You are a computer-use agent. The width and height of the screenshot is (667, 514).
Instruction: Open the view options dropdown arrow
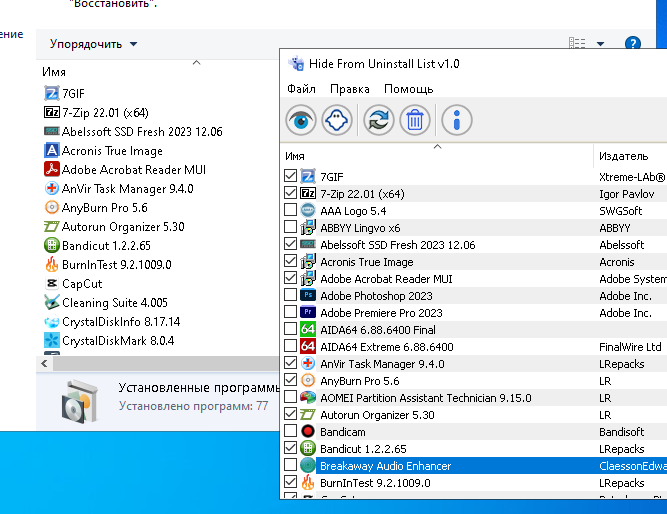pyautogui.click(x=600, y=43)
